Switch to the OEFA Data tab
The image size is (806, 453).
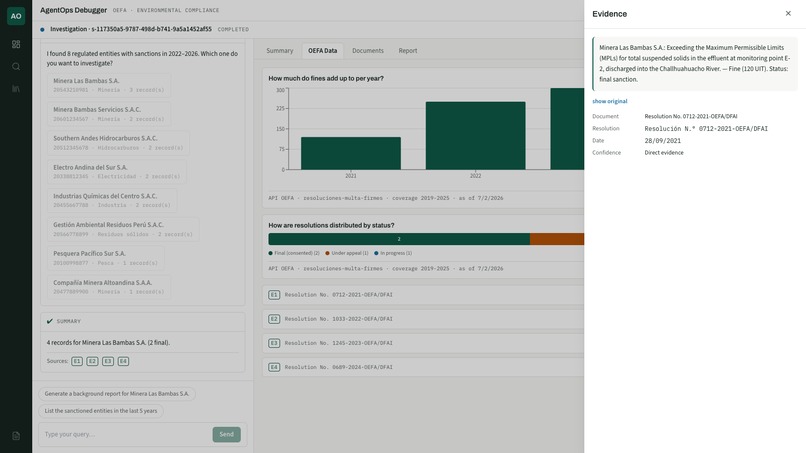(x=322, y=50)
